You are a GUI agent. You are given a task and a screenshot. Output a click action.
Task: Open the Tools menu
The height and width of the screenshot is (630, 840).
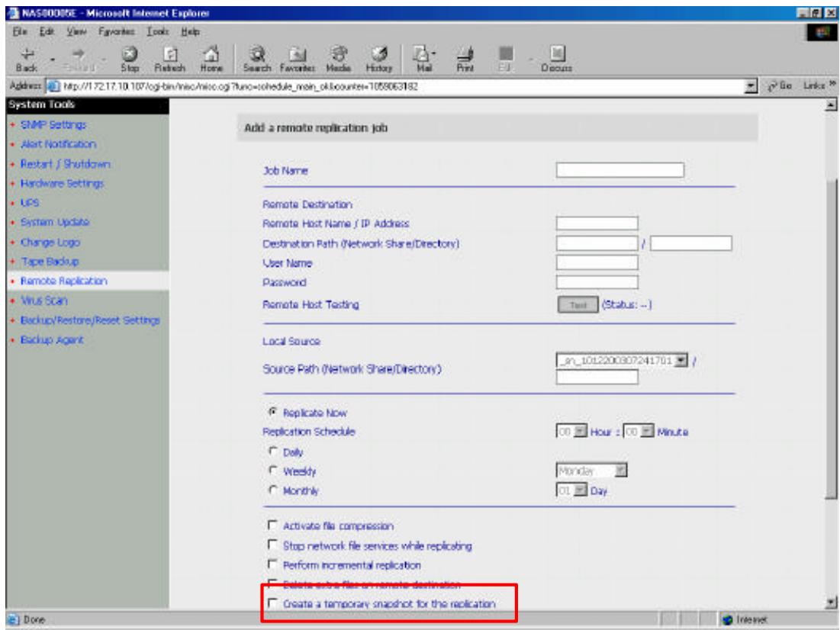coord(157,31)
